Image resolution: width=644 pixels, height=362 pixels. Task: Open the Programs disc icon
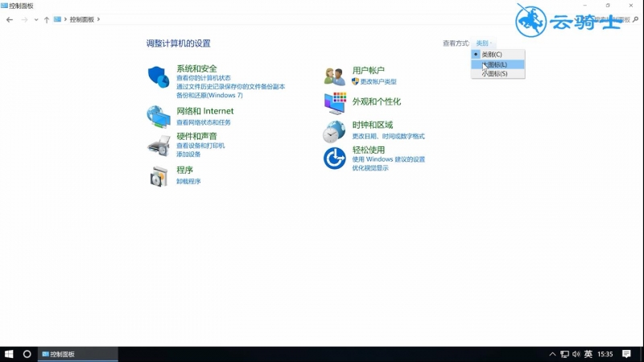click(x=159, y=176)
